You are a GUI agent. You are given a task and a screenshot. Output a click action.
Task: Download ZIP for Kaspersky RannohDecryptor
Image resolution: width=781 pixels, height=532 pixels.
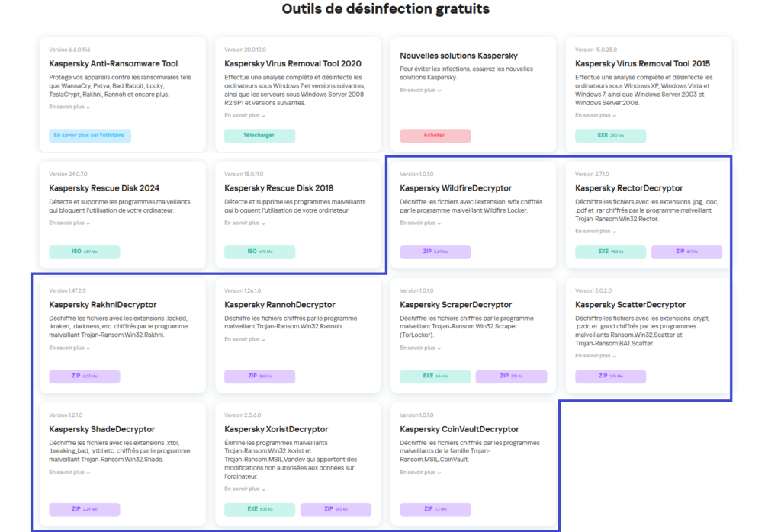pyautogui.click(x=259, y=377)
